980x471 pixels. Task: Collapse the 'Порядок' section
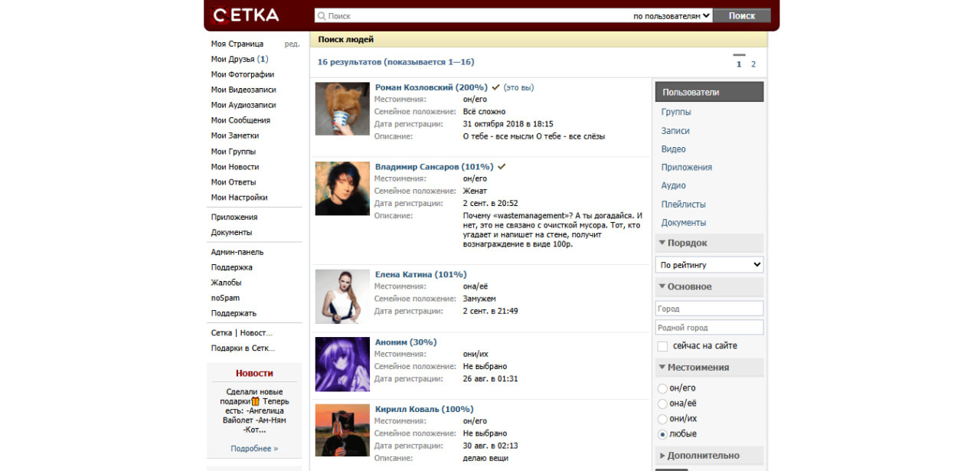(x=710, y=243)
